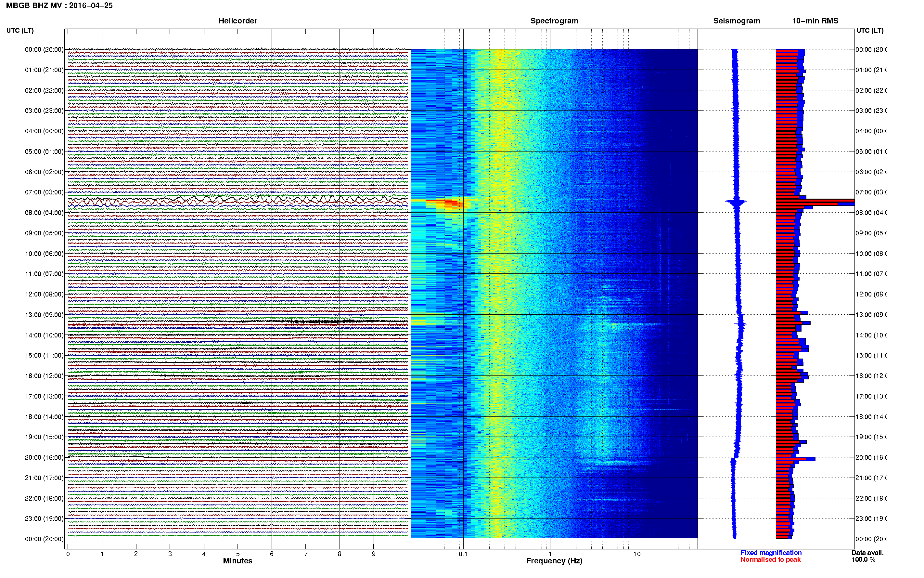Select left time label 22:00 (18:00)
The height and width of the screenshot is (578, 924).
click(44, 498)
